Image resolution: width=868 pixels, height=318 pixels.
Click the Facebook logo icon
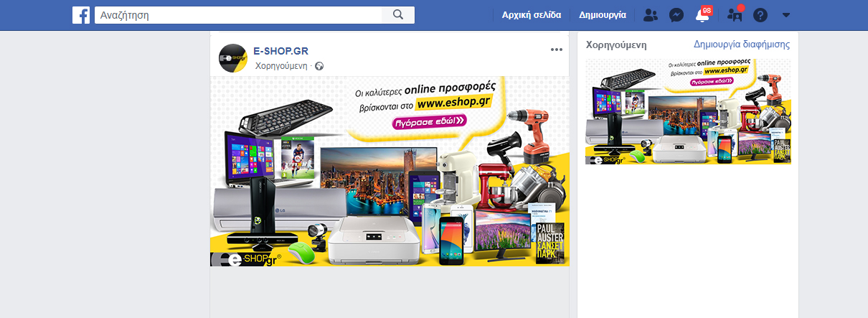(81, 15)
